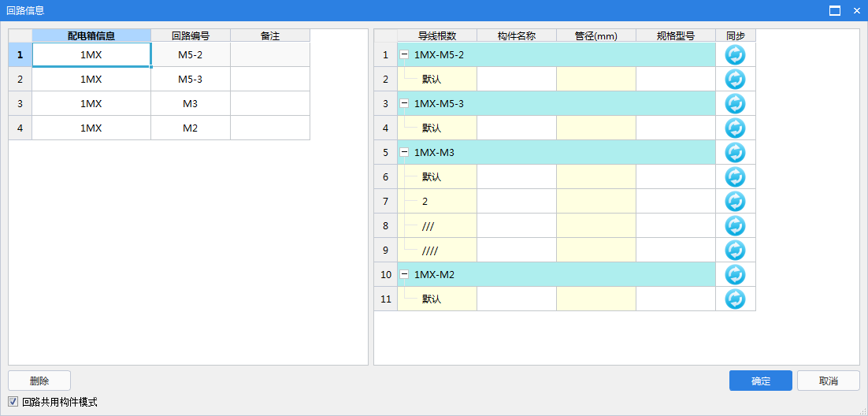Click sync icon for 1MX-M5-2 group row
This screenshot has height=416, width=868.
pyautogui.click(x=734, y=55)
